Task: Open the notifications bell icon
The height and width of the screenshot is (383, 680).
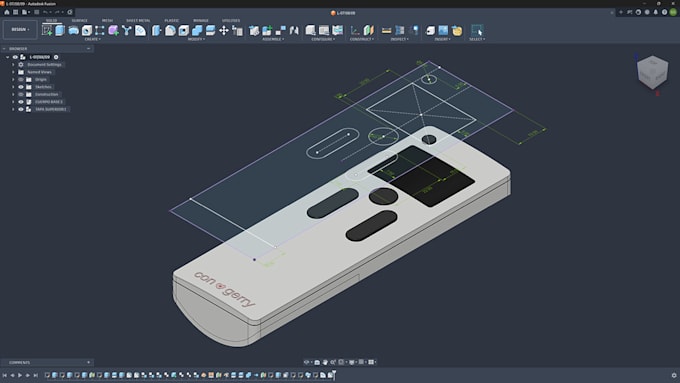Action: [x=655, y=12]
